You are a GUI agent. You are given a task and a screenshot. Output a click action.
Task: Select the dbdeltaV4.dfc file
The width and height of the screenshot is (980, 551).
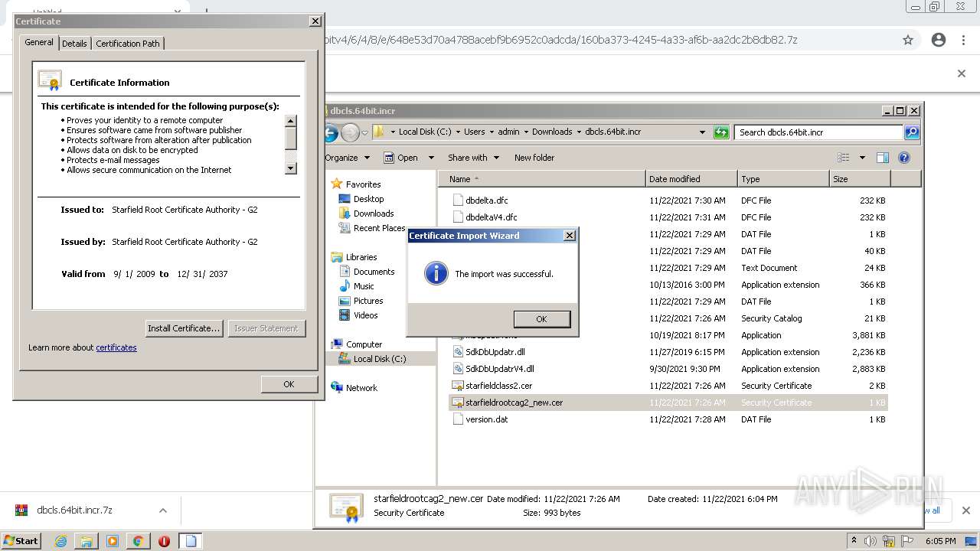click(x=491, y=217)
